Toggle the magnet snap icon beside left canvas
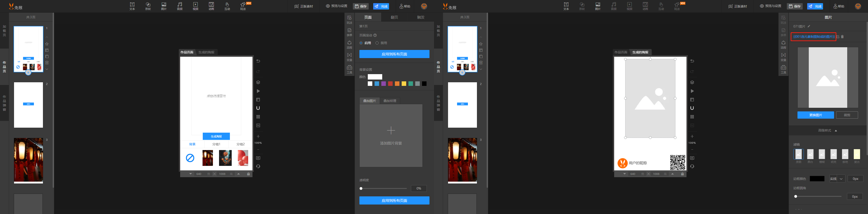Viewport: 868px width, 214px height. click(x=258, y=108)
